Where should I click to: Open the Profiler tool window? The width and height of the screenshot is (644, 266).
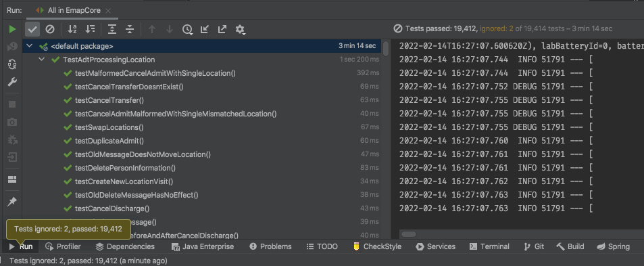tap(63, 246)
